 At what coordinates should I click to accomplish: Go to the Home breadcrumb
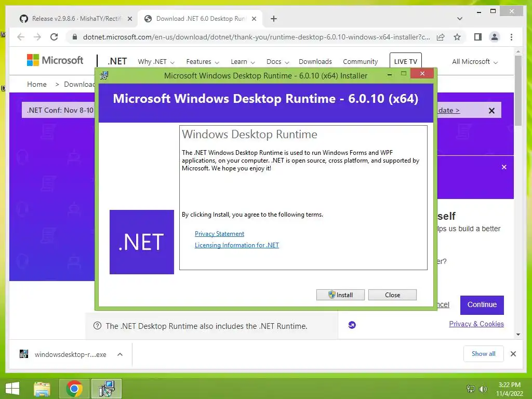tap(37, 84)
